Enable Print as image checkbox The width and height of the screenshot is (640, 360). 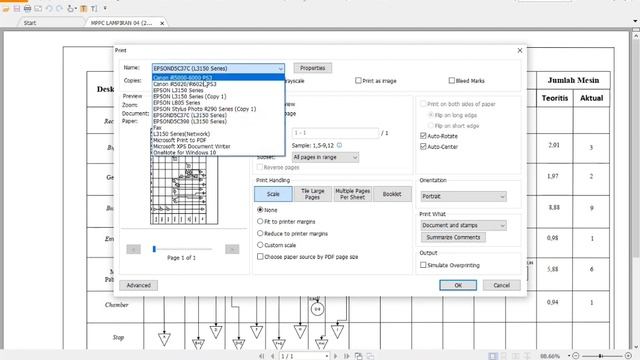tap(358, 80)
